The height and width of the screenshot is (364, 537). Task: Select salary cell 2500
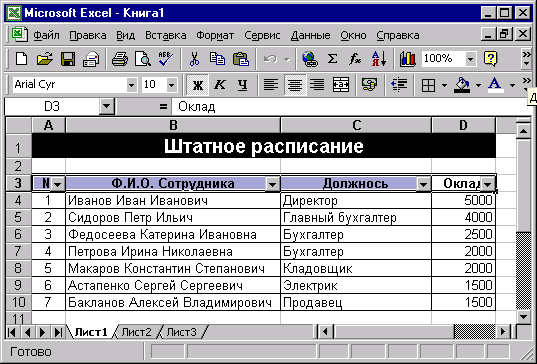tap(463, 235)
